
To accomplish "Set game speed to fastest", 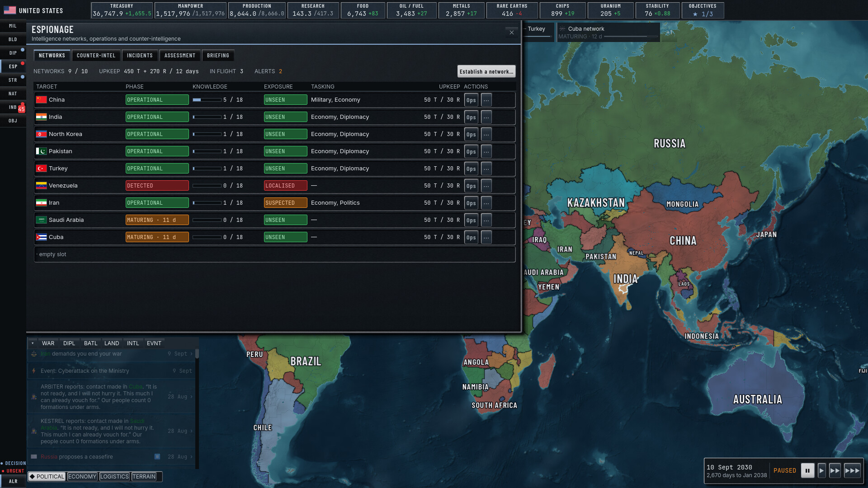I will tap(852, 470).
